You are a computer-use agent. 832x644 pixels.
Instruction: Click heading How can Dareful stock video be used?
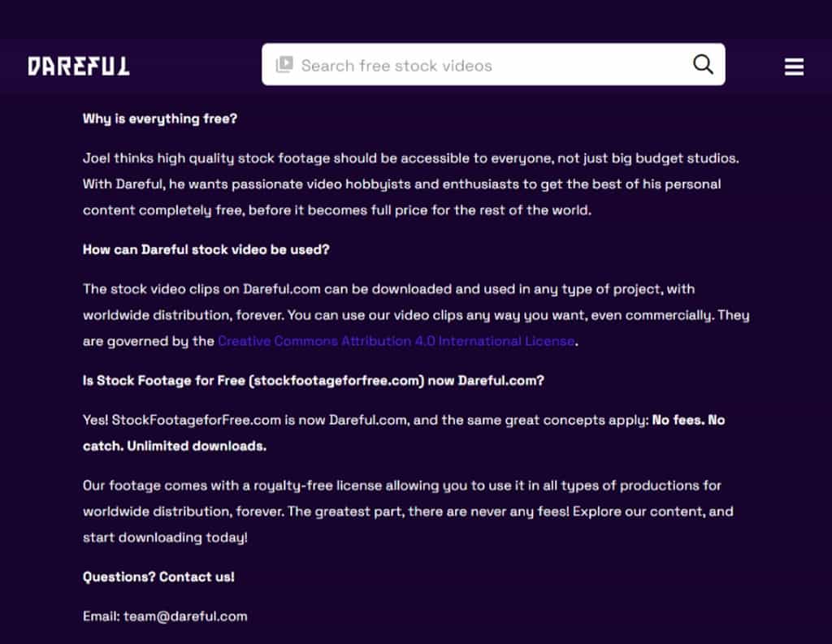[206, 249]
